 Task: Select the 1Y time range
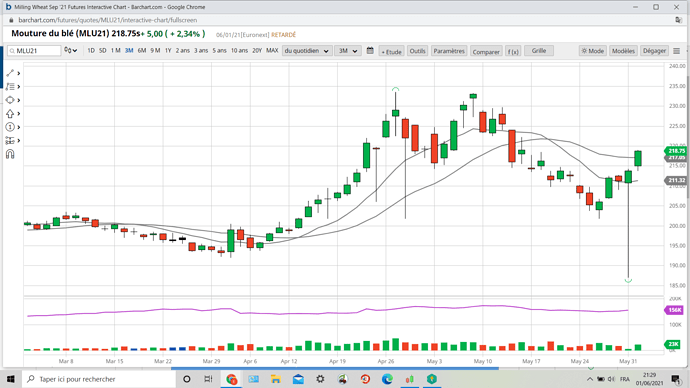(x=168, y=51)
